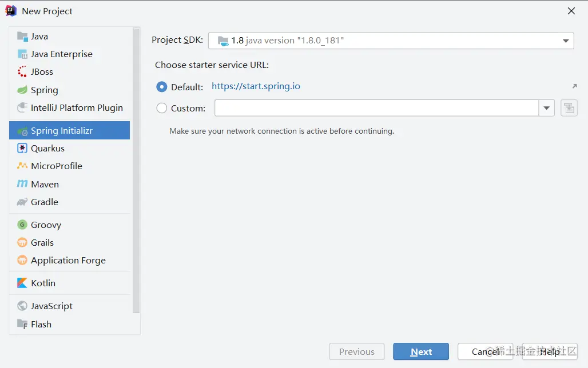The image size is (588, 368).
Task: Select the Grails orange icon
Action: point(22,242)
